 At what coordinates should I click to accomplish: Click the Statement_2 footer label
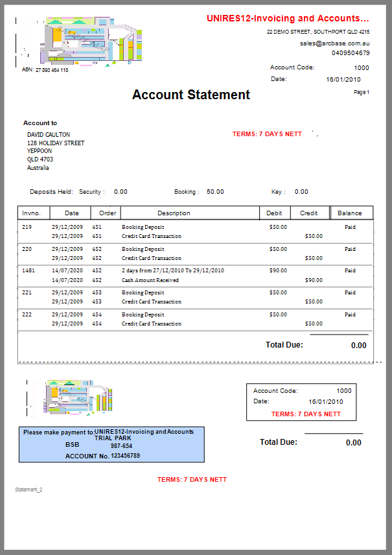tap(29, 490)
